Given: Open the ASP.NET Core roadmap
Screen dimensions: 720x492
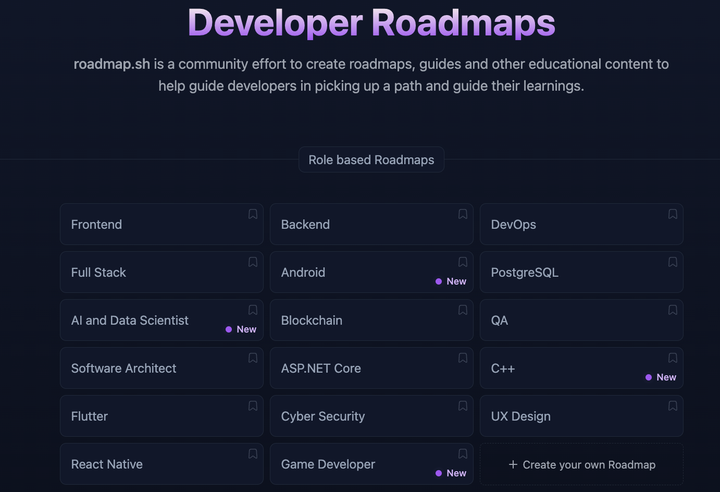Looking at the screenshot, I should coord(371,368).
